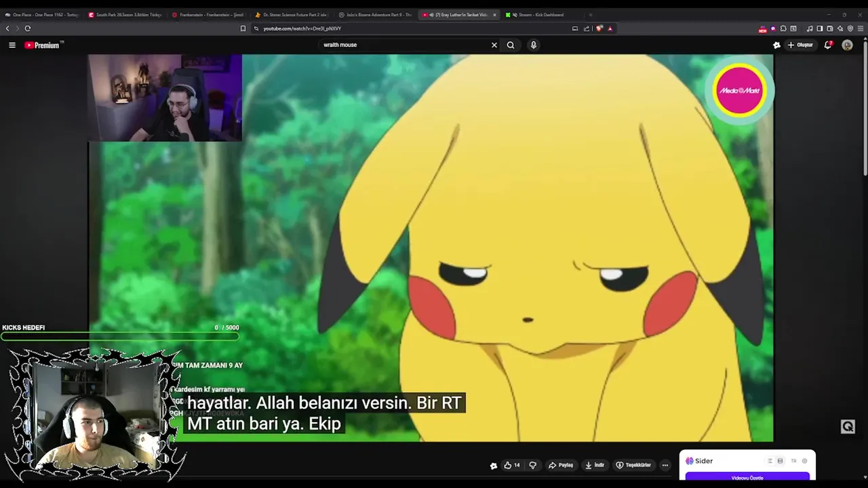Click the Teşekkürler thanks button
The height and width of the screenshot is (488, 868).
(633, 465)
